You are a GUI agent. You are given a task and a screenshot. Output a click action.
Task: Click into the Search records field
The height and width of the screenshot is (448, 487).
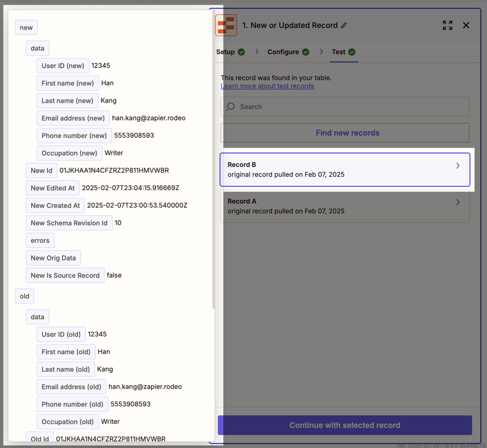point(349,107)
